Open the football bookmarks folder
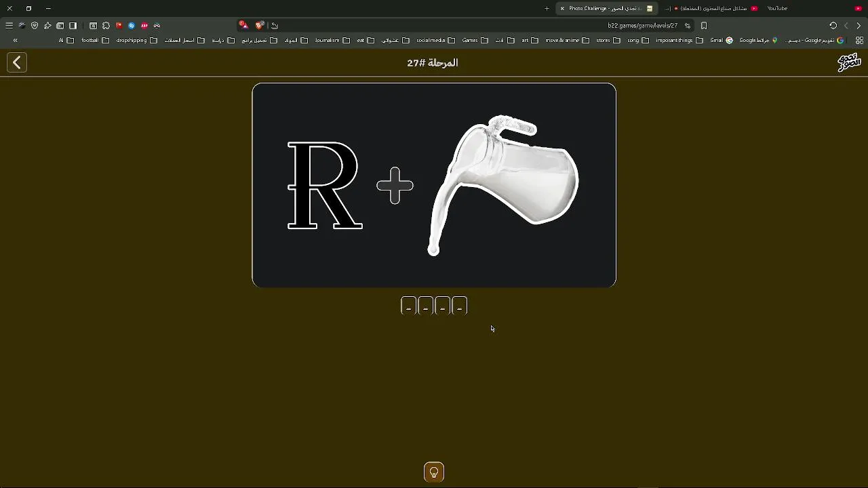Viewport: 868px width, 488px height. click(x=95, y=40)
